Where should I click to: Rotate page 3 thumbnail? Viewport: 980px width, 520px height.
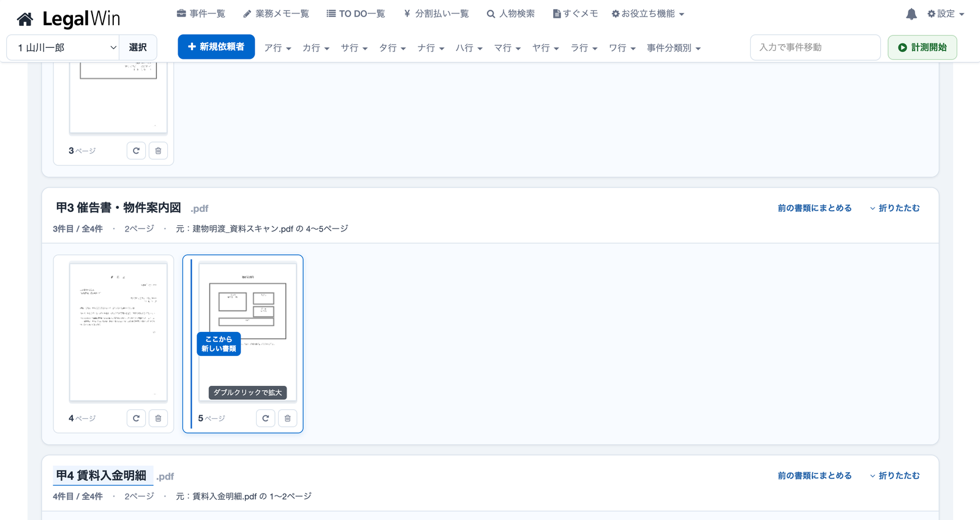pos(136,151)
